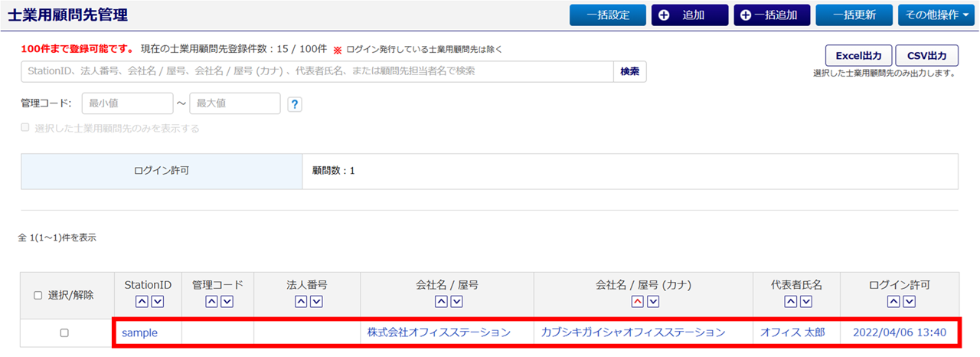Export list using Excel出力 button
The height and width of the screenshot is (357, 980).
pos(857,56)
